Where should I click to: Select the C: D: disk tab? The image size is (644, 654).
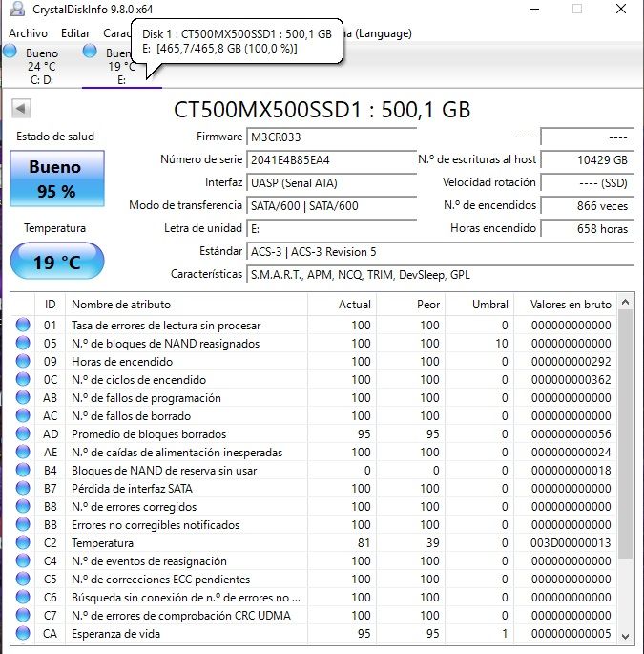pos(41,66)
